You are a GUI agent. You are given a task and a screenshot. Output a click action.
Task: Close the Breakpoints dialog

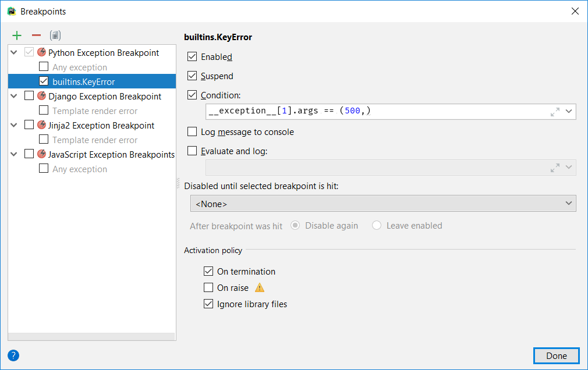[x=575, y=11]
